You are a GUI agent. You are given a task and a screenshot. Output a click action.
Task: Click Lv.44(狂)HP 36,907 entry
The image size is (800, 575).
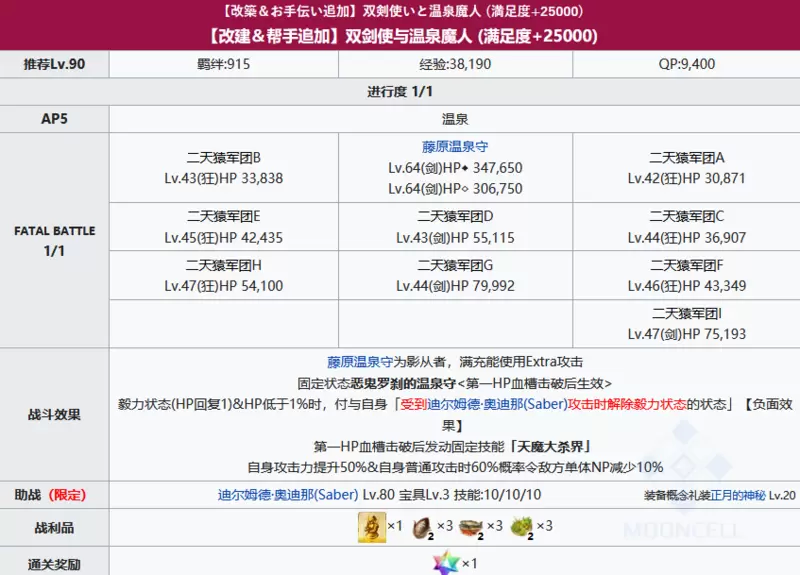click(x=686, y=237)
